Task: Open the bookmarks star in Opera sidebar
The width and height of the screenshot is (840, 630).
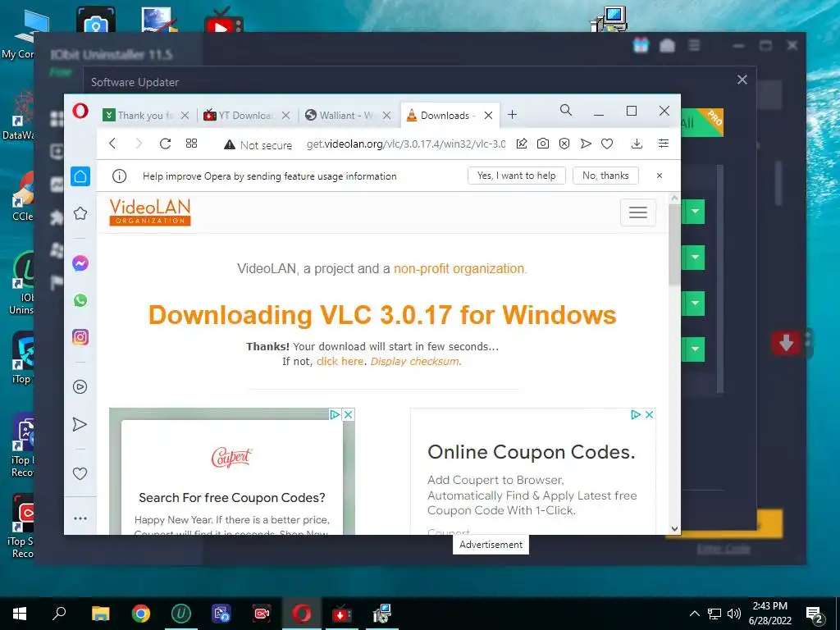Action: point(80,213)
